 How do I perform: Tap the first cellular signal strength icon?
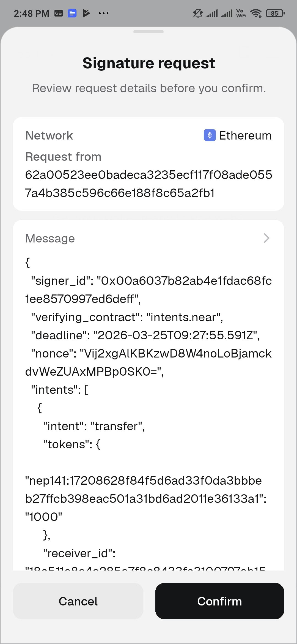(212, 13)
